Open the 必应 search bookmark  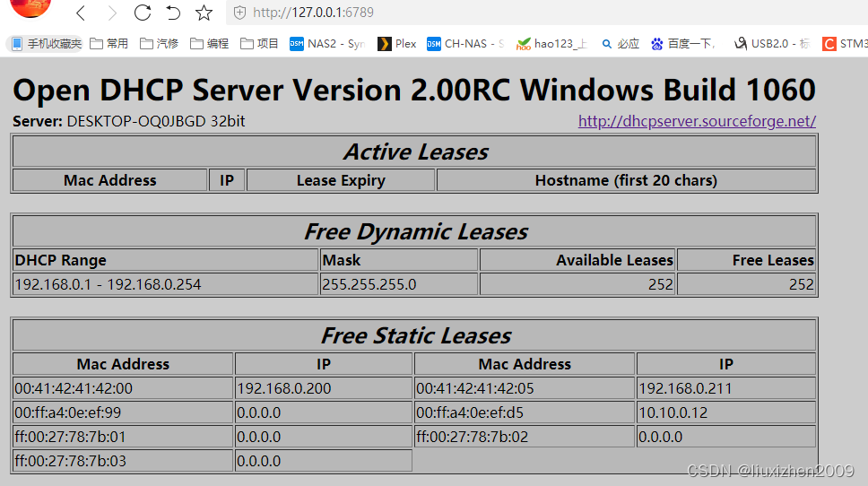pos(621,44)
